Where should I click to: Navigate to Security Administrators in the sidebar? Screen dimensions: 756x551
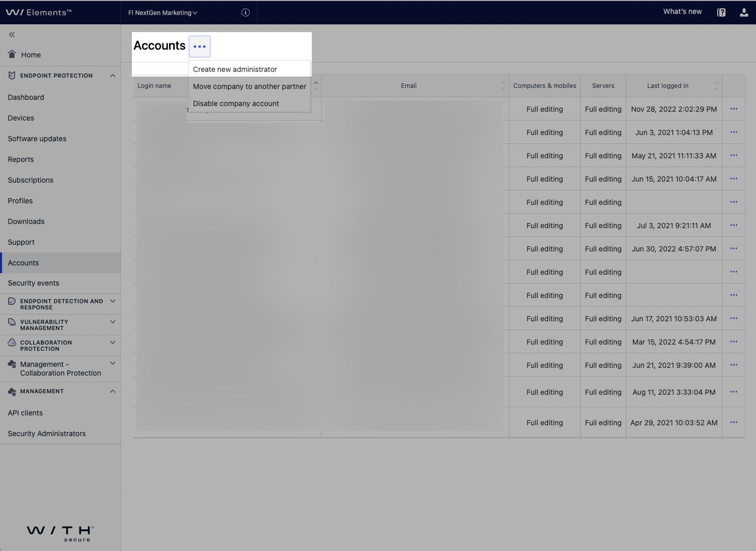pos(47,434)
